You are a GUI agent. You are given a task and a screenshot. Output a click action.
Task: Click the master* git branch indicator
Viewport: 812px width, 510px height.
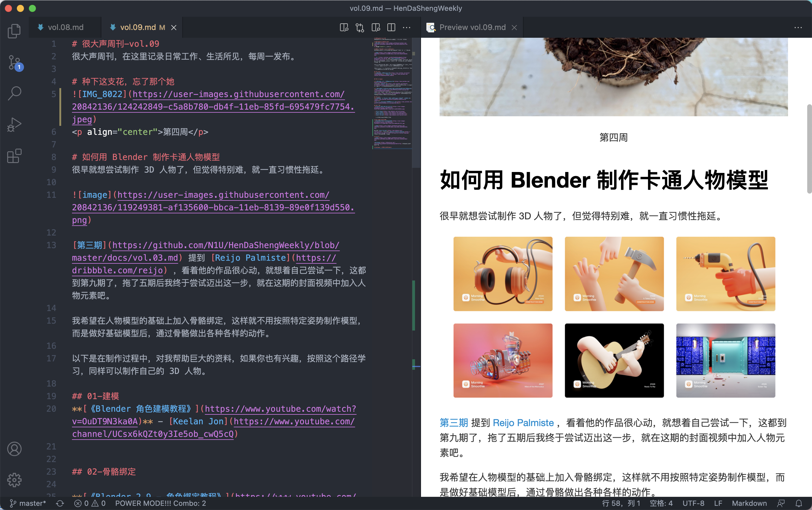pos(28,503)
